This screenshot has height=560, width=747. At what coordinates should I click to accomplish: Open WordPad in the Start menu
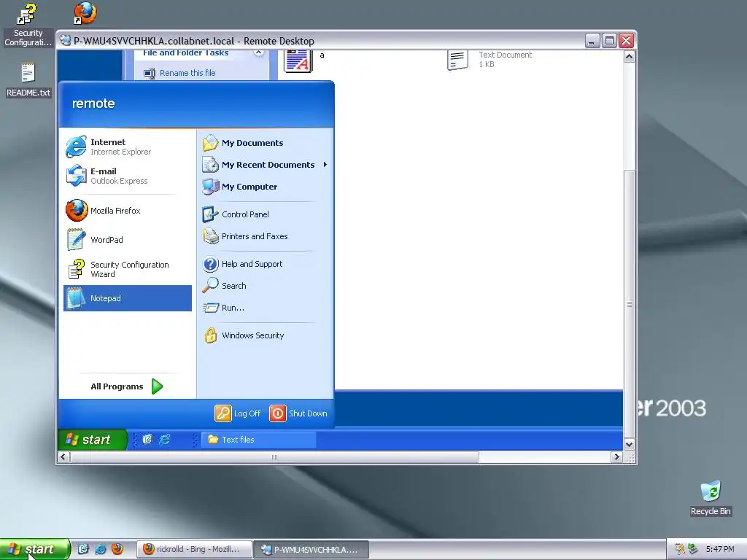pyautogui.click(x=128, y=239)
